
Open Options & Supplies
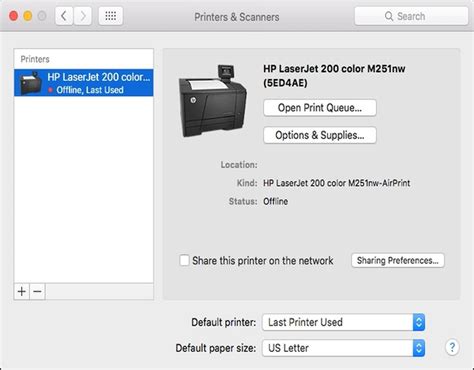(320, 135)
